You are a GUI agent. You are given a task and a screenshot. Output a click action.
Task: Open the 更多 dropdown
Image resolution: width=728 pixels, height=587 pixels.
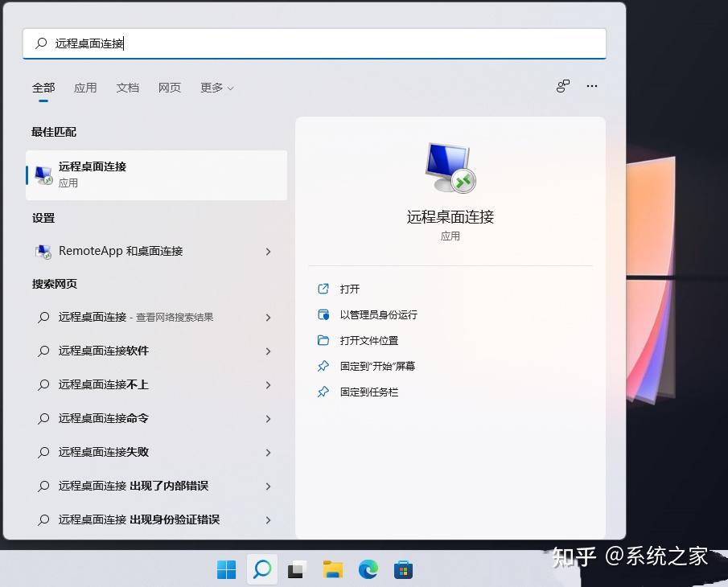click(x=217, y=88)
